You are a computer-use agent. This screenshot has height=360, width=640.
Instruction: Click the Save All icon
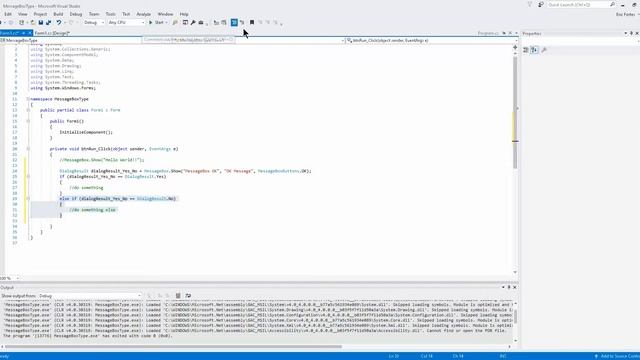48,22
